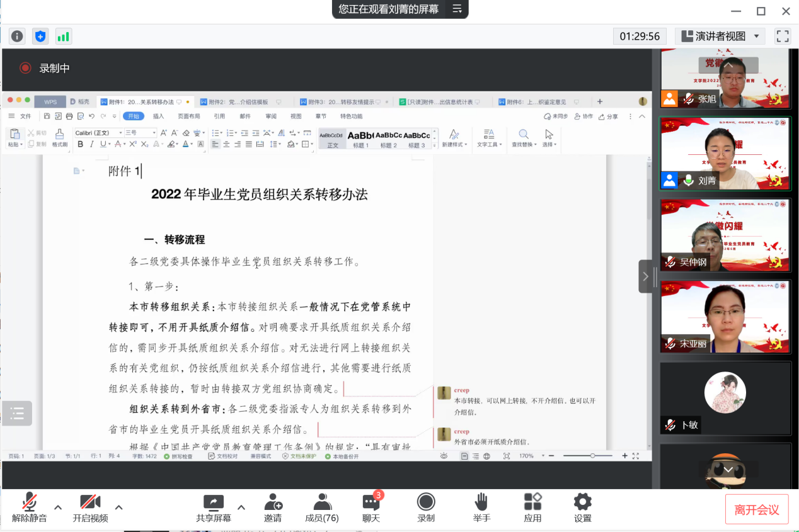This screenshot has height=532, width=799.
Task: Click the Leave Meeting (离开会议) button
Action: pyautogui.click(x=757, y=510)
